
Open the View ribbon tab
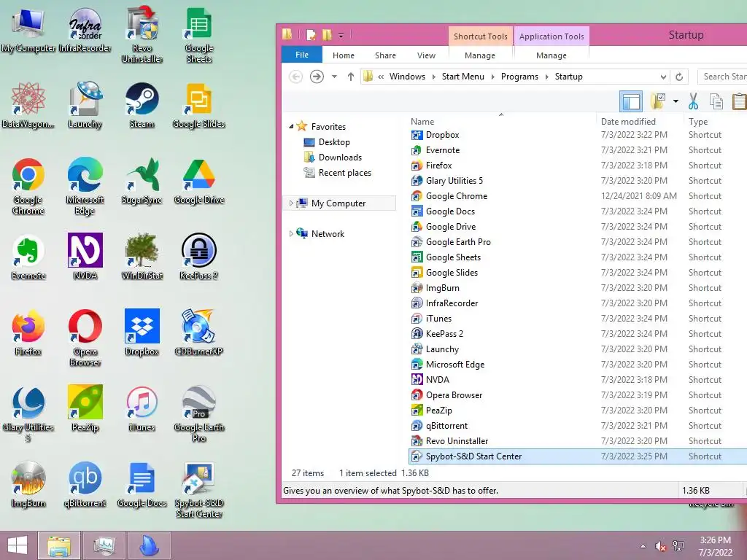(426, 55)
